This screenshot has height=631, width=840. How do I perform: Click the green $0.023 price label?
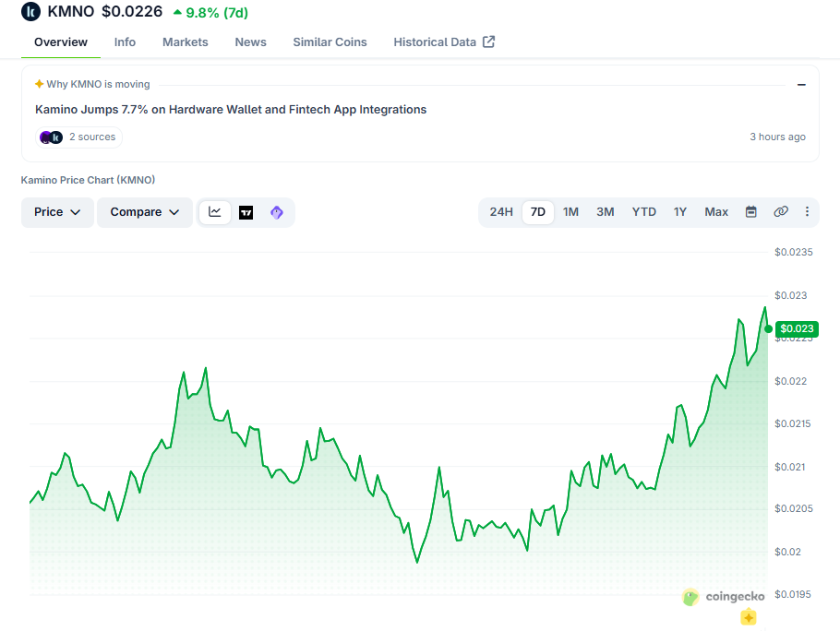(797, 328)
